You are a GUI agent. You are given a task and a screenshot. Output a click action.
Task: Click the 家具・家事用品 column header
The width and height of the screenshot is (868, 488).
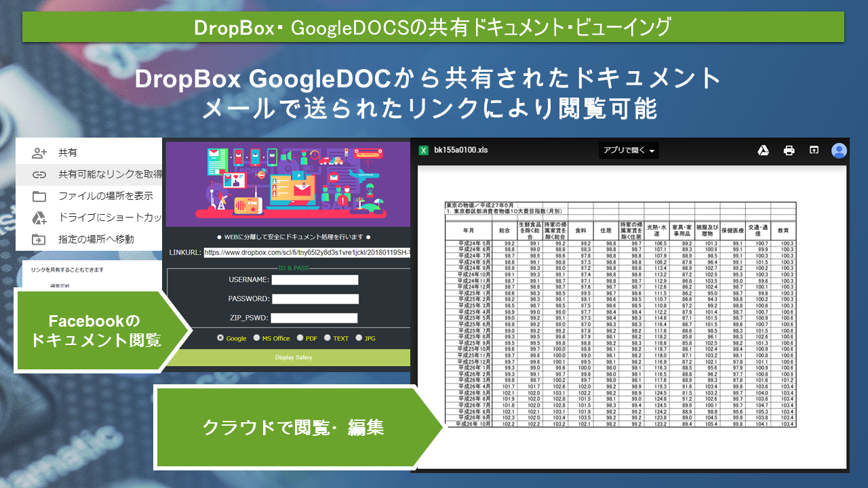coord(682,230)
